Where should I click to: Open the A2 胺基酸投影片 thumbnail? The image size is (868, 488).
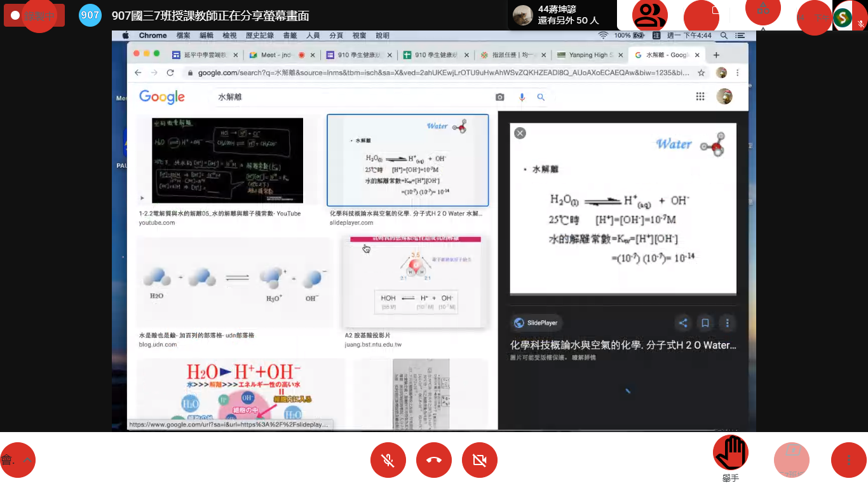pyautogui.click(x=416, y=283)
